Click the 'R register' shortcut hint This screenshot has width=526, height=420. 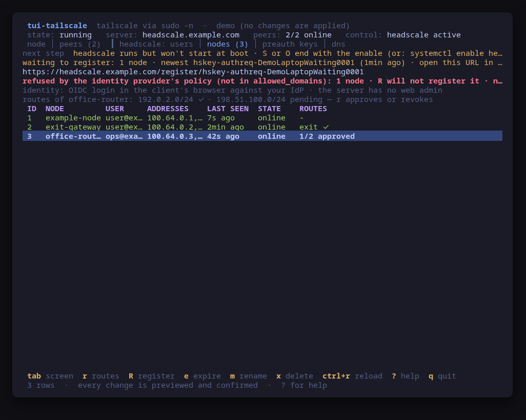coord(152,376)
